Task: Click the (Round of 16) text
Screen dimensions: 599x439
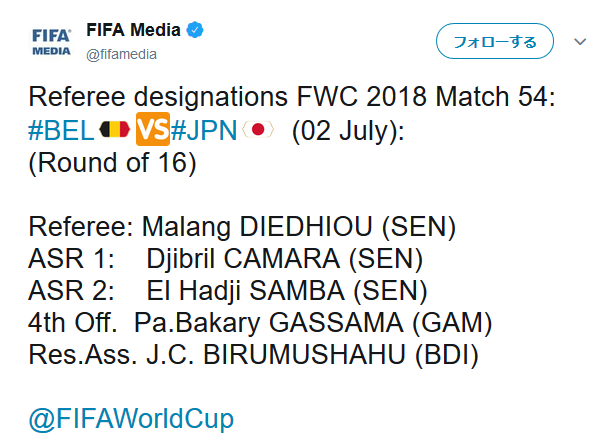Action: 112,163
